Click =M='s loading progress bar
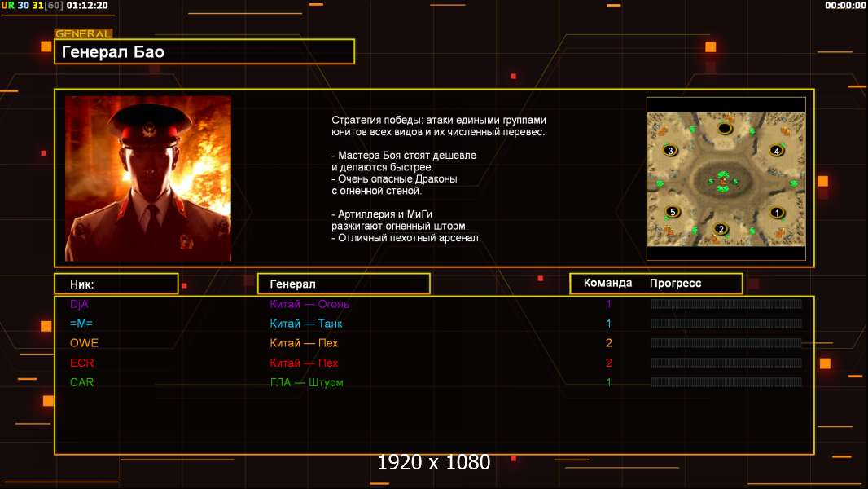 (x=726, y=323)
